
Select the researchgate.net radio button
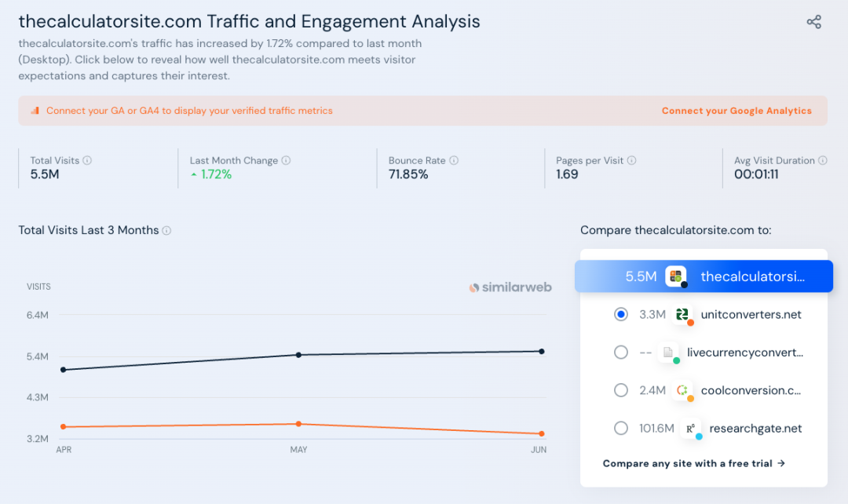[621, 429]
